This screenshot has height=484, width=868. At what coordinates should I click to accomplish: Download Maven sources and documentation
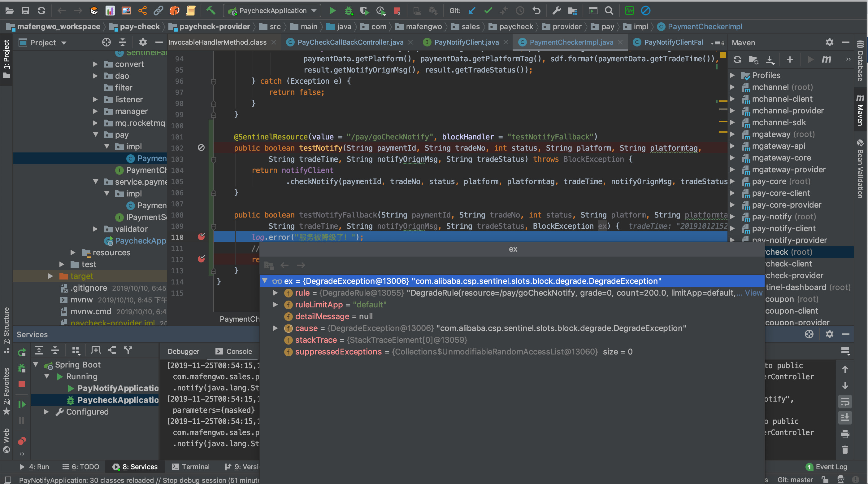pos(770,60)
